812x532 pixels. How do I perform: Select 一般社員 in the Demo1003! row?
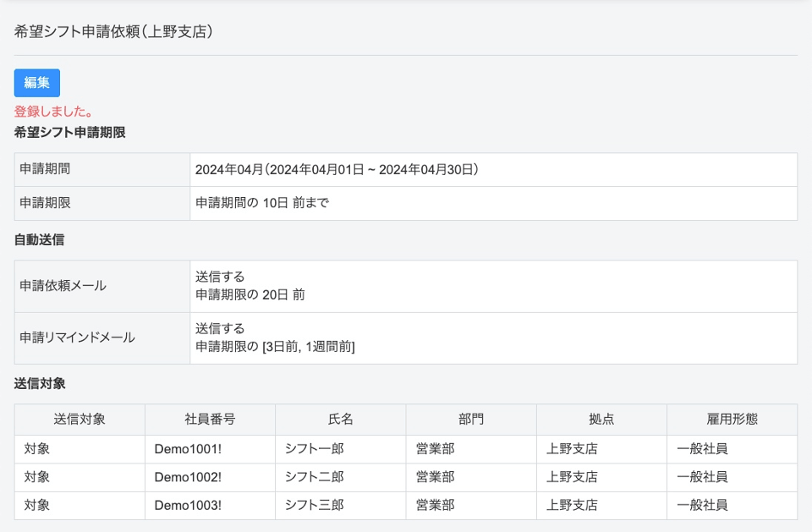point(702,506)
